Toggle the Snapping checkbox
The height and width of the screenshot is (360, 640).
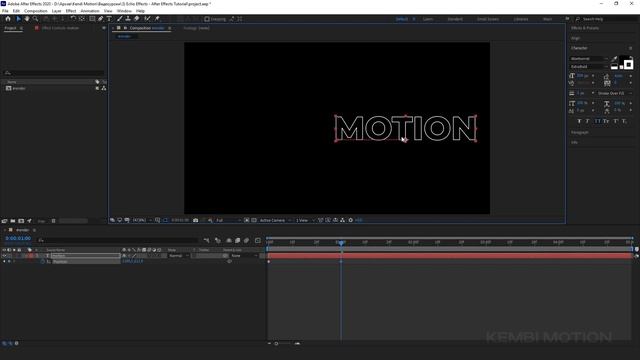(207, 19)
